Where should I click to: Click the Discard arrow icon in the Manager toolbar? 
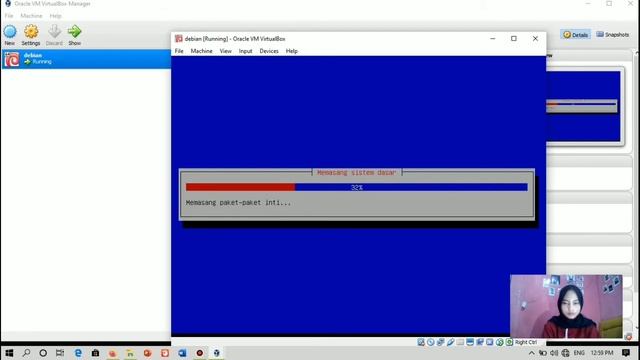54,31
